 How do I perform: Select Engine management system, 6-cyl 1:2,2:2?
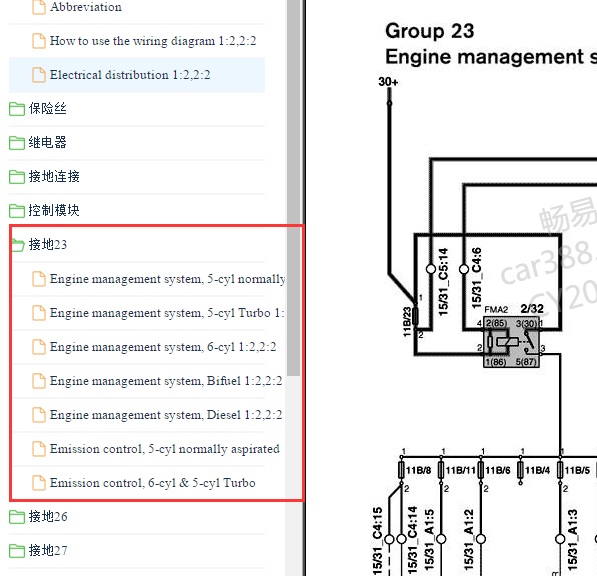coord(163,347)
